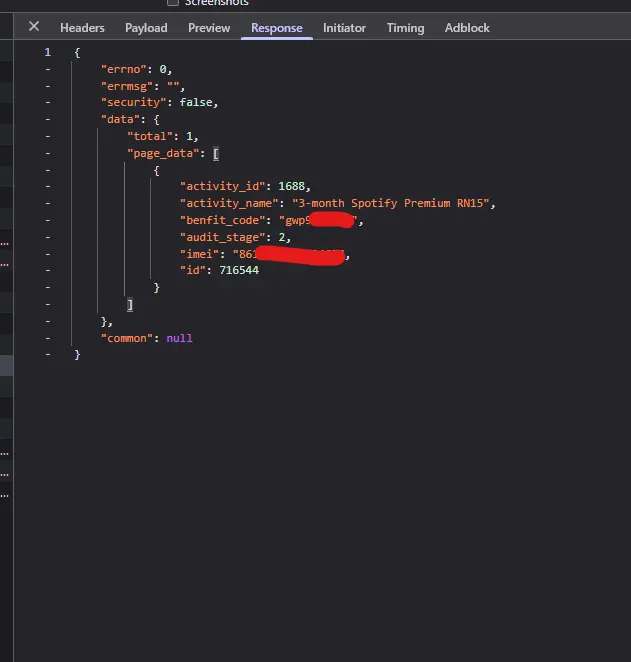
Task: Click the "id" key
Action: coord(193,270)
